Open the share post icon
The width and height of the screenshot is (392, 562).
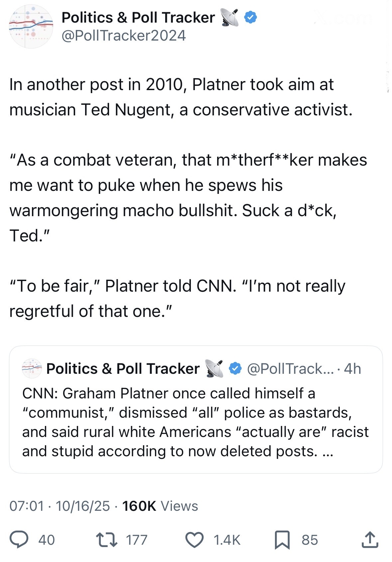(x=370, y=539)
